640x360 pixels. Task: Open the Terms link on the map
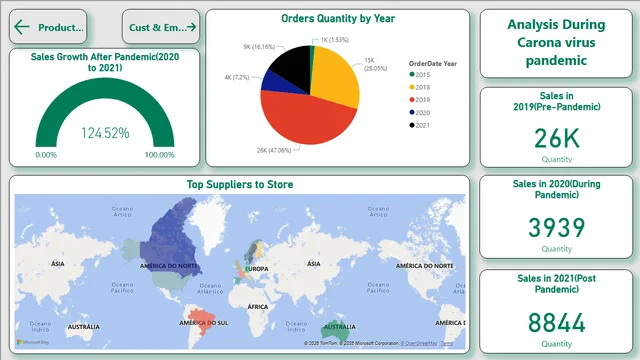coord(447,343)
